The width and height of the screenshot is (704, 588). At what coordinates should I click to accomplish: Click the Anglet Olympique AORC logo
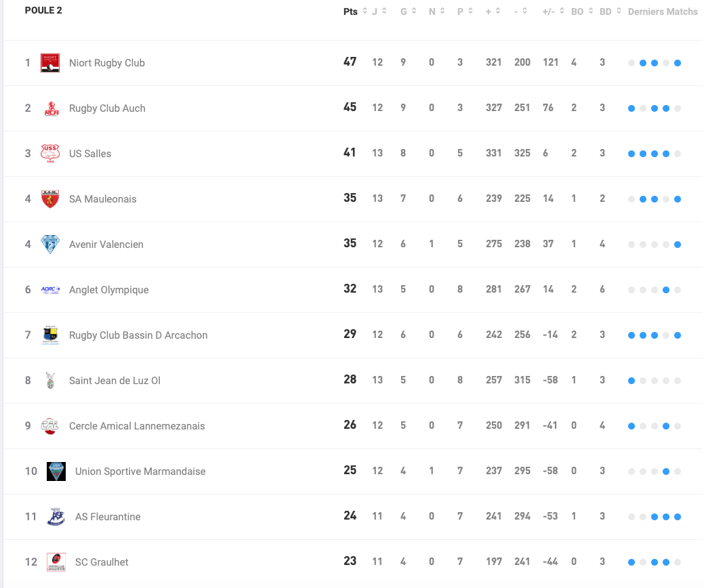click(x=50, y=290)
